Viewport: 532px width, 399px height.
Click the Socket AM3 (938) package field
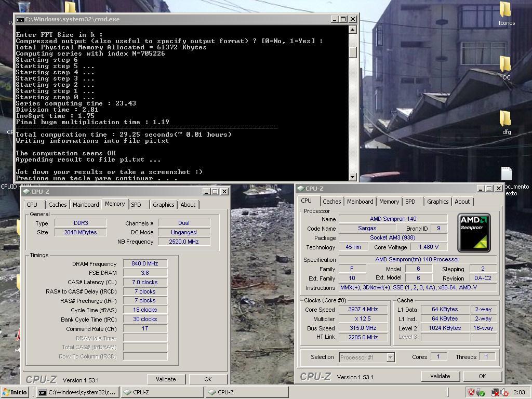tap(393, 237)
